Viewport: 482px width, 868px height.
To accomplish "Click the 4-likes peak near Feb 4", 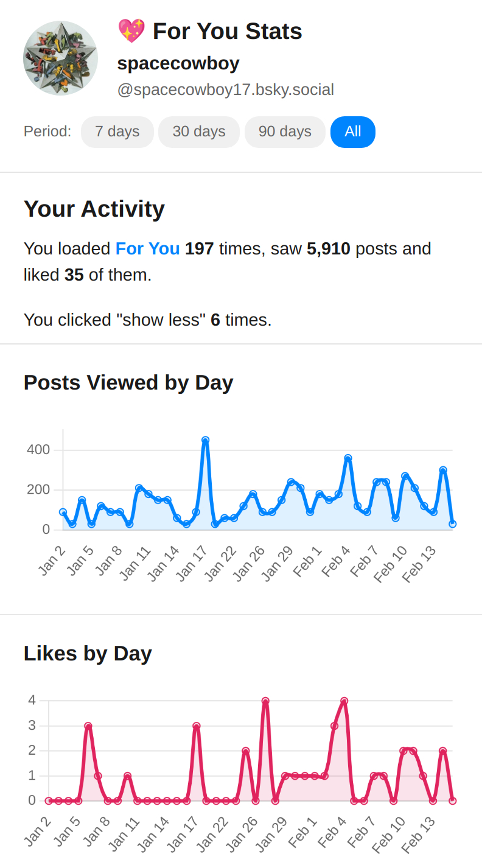I will [x=344, y=701].
